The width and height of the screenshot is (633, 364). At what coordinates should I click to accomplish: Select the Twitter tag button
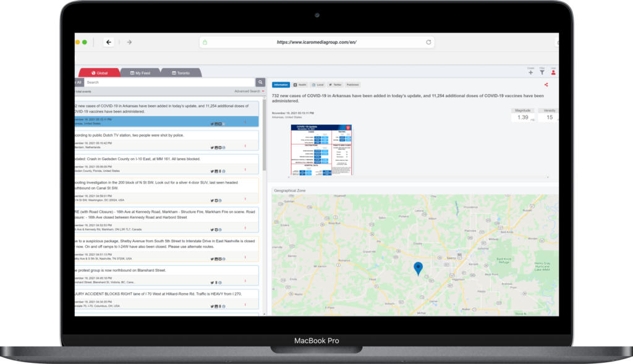click(x=335, y=85)
